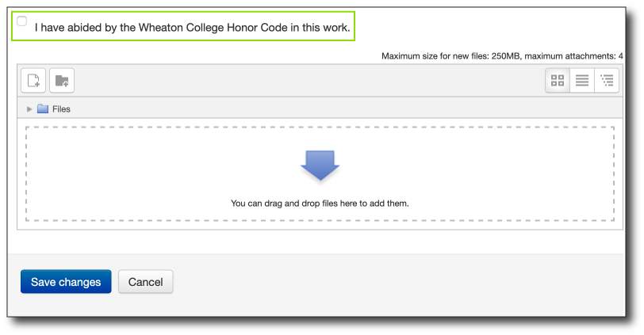Viewport: 644px width, 335px height.
Task: Click the Add file icon
Action: coord(33,80)
